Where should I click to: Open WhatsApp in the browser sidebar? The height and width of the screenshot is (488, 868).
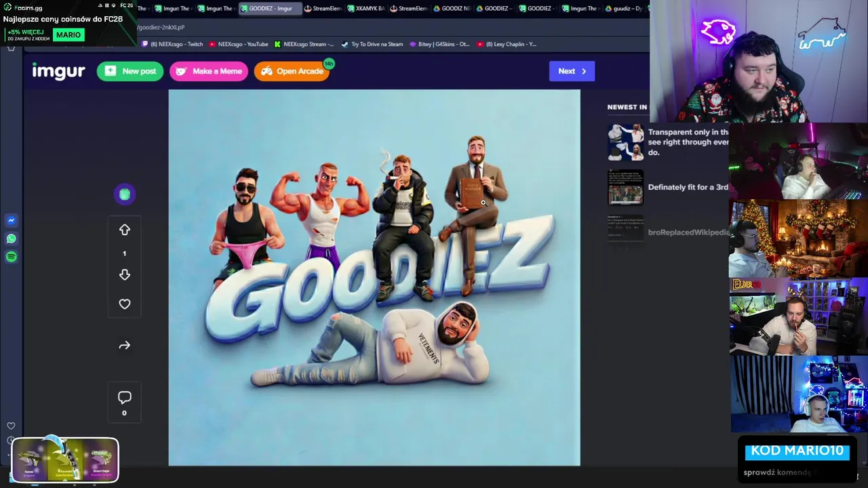(x=12, y=239)
